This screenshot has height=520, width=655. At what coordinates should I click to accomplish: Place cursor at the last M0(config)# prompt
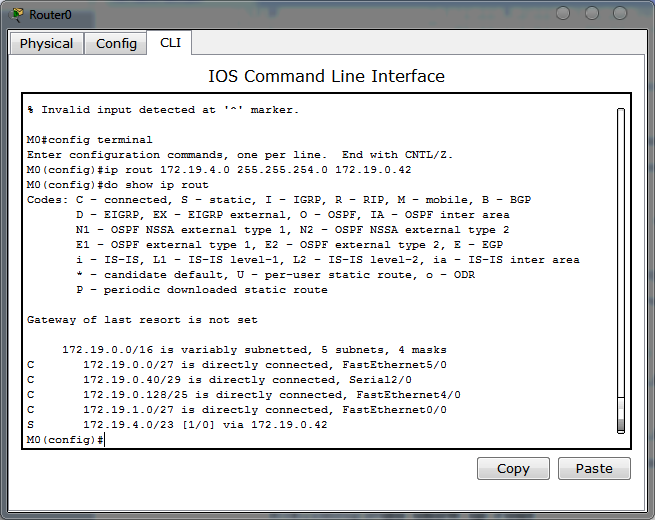pyautogui.click(x=106, y=440)
